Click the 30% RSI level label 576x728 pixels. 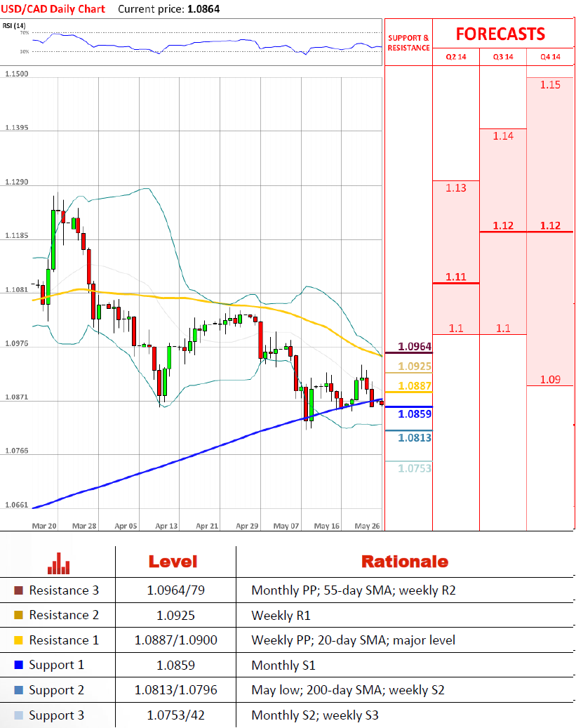(25, 51)
